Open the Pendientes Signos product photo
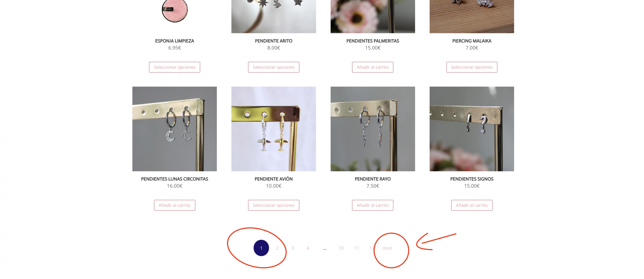This screenshot has height=279, width=644. click(x=472, y=129)
